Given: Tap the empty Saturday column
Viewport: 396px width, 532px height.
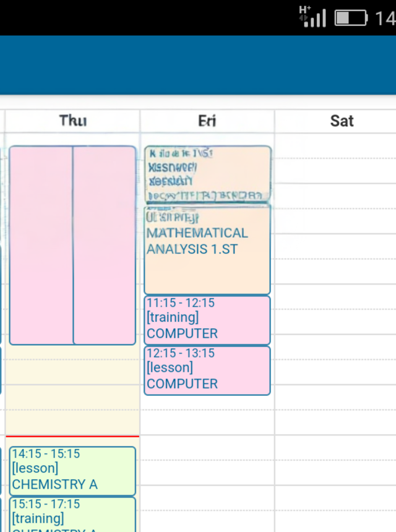Looking at the screenshot, I should tap(335, 309).
